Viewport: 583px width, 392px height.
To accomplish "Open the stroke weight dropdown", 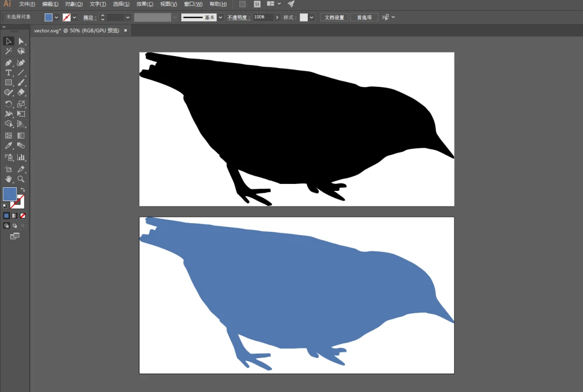I will click(x=127, y=17).
